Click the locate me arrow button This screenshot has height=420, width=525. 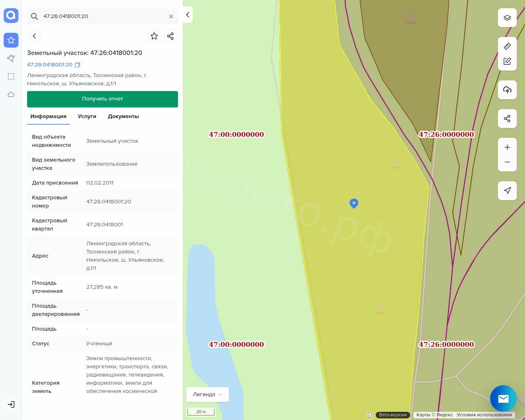tap(507, 190)
